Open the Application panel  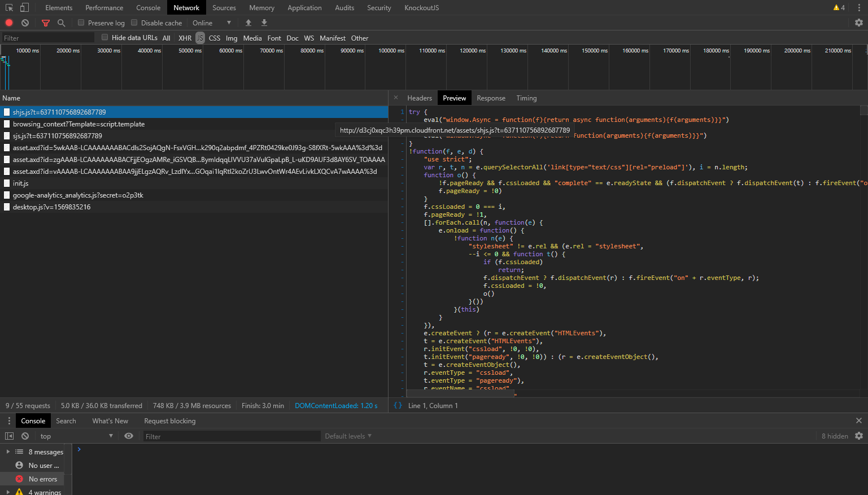point(304,7)
